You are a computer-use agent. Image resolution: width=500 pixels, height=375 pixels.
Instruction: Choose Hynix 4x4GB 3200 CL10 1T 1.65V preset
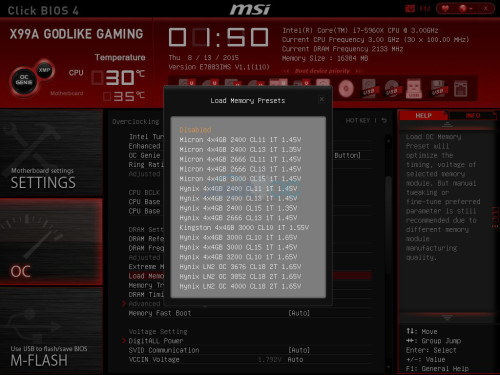pyautogui.click(x=238, y=257)
